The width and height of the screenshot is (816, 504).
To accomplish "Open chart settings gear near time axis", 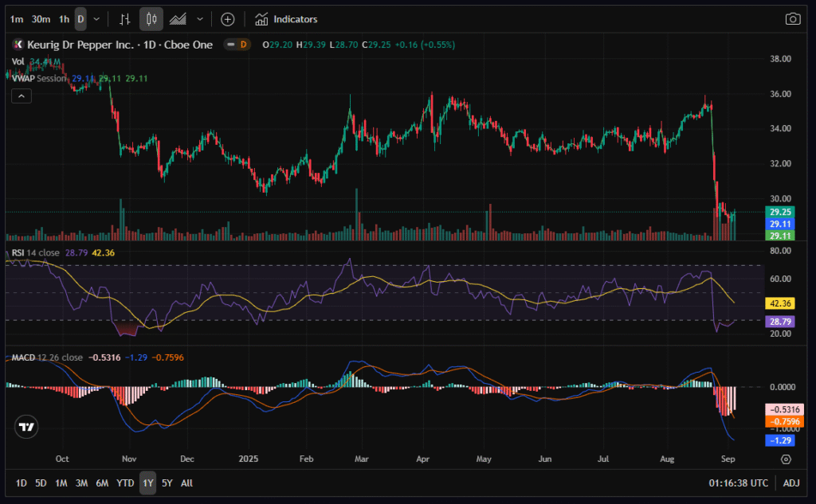I will coord(786,459).
